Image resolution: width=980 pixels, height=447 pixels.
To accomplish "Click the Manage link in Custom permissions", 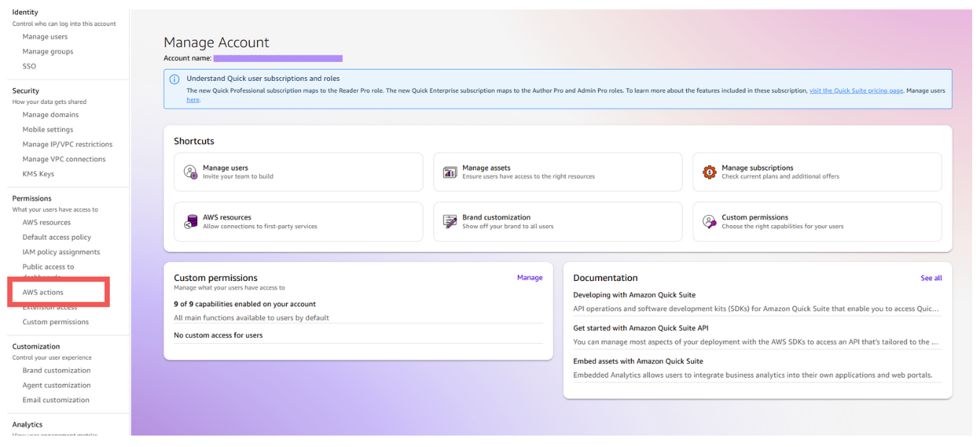I will point(529,277).
